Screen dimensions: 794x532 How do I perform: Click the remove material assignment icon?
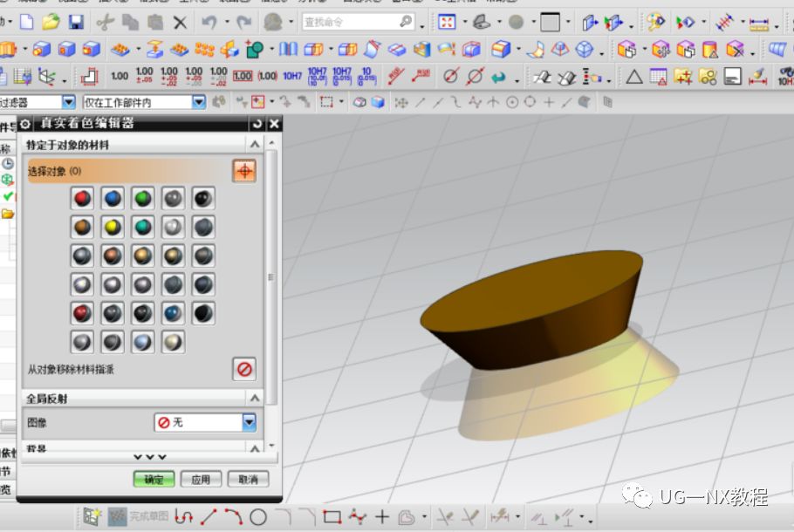click(244, 369)
